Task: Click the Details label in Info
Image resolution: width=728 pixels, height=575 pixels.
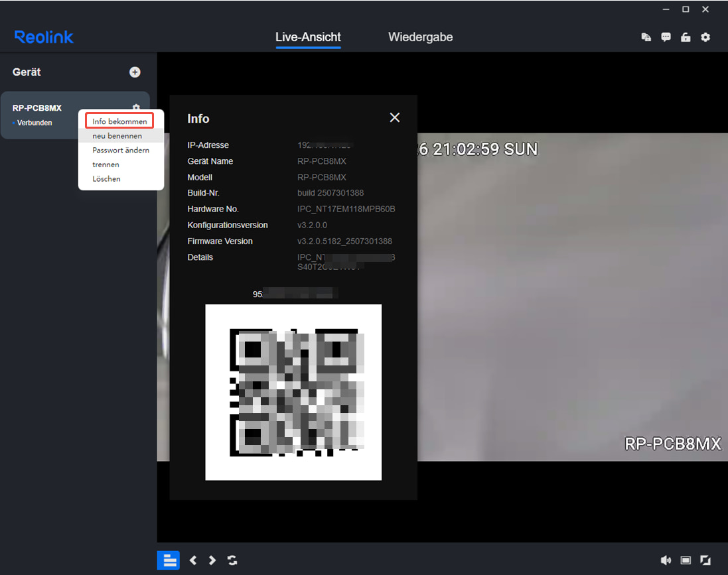Action: tap(200, 257)
